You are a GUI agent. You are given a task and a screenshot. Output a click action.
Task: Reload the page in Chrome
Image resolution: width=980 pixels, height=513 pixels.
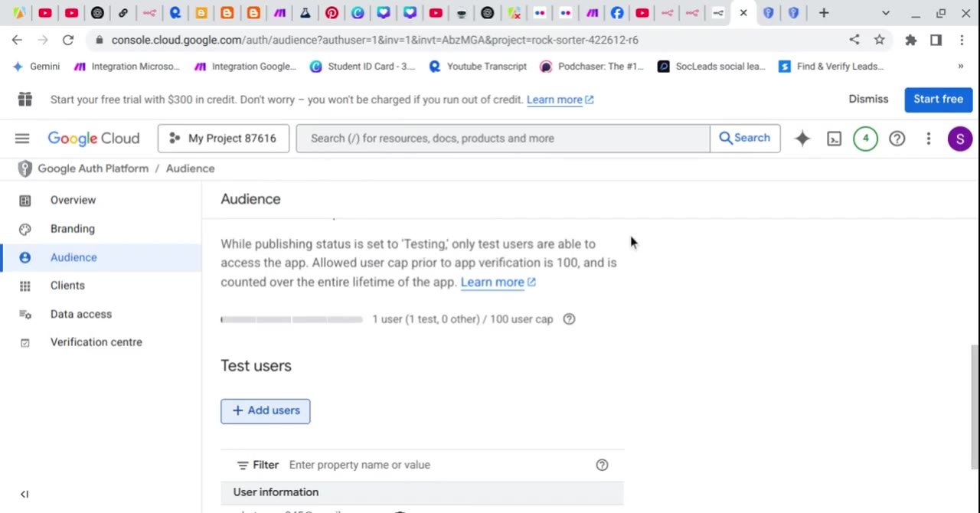[x=68, y=40]
